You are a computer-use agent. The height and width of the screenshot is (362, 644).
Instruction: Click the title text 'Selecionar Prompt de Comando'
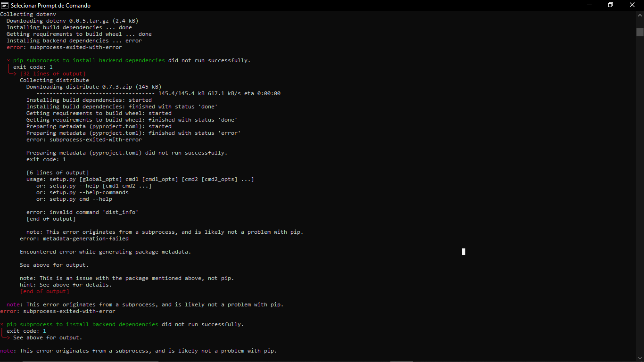click(50, 6)
